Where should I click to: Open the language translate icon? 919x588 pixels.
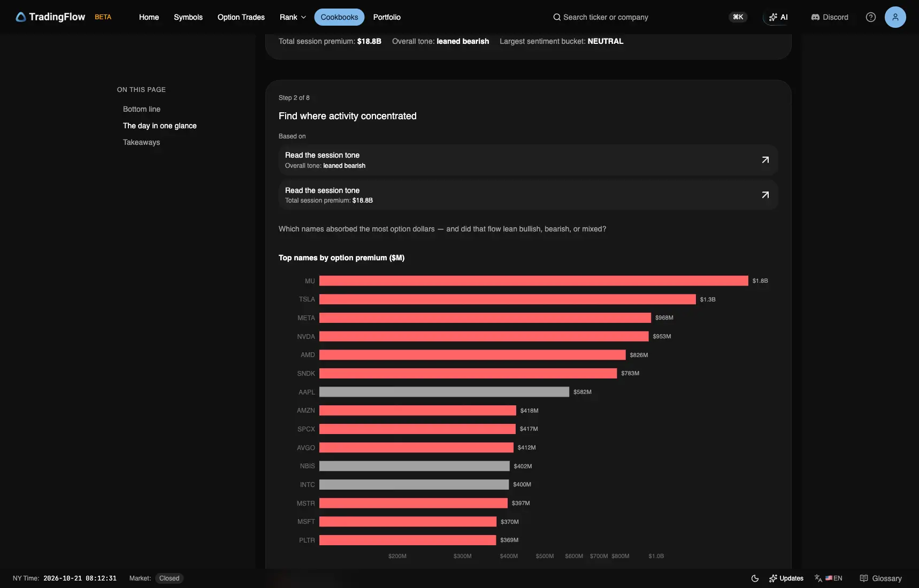tap(818, 578)
